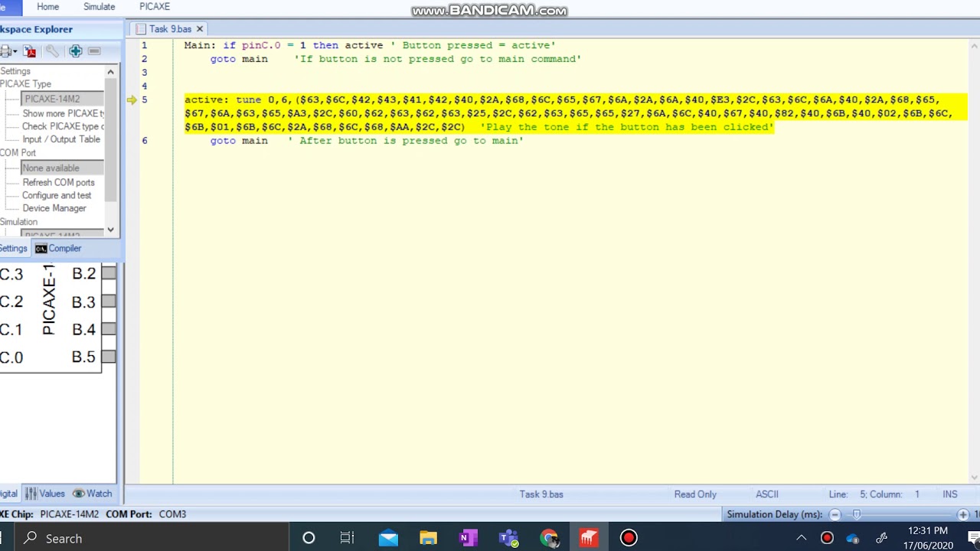Increase simulation delay with plus icon
Image resolution: width=980 pixels, height=551 pixels.
(x=963, y=514)
